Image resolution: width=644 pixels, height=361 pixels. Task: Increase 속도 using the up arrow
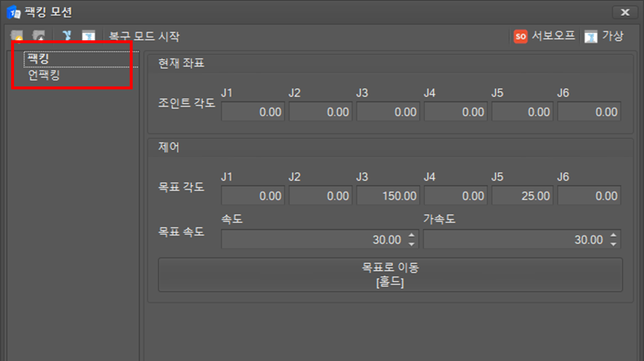pos(411,236)
